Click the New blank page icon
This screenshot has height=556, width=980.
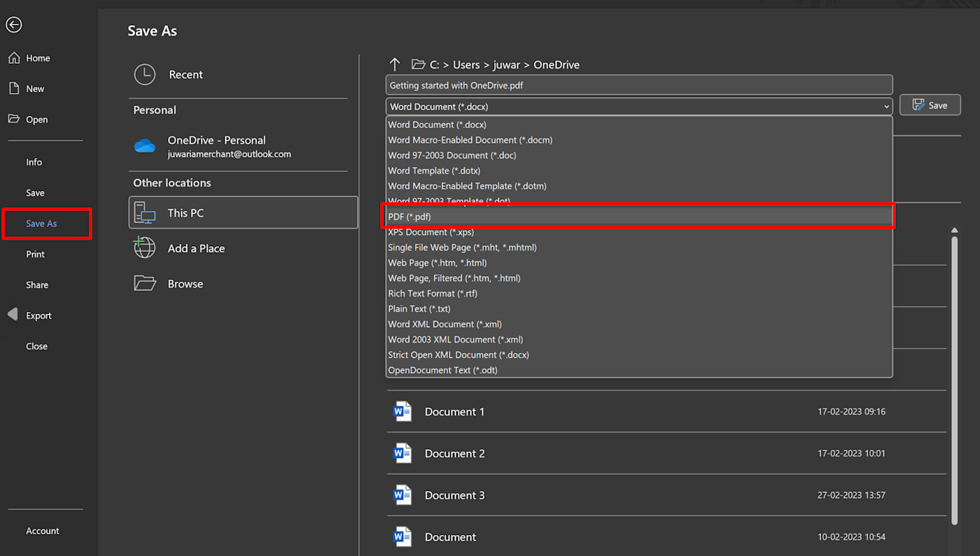pyautogui.click(x=14, y=89)
